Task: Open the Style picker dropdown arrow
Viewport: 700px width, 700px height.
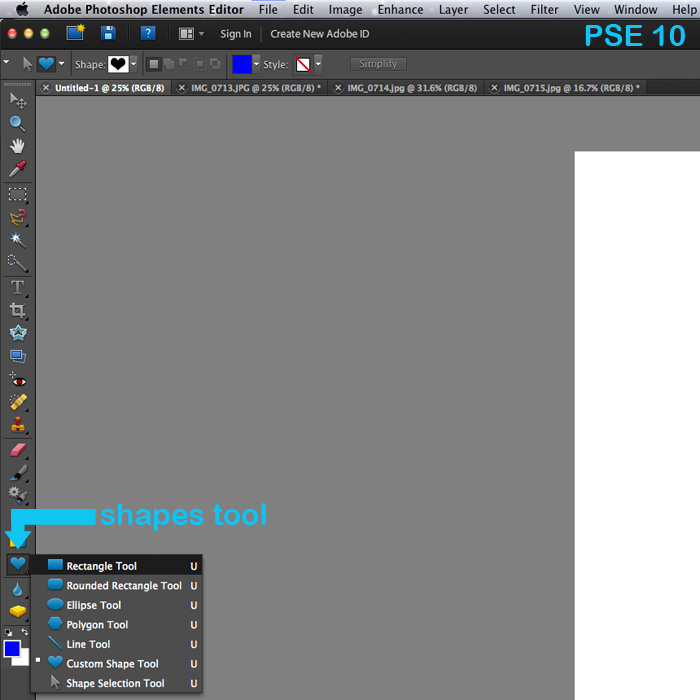Action: [x=318, y=64]
